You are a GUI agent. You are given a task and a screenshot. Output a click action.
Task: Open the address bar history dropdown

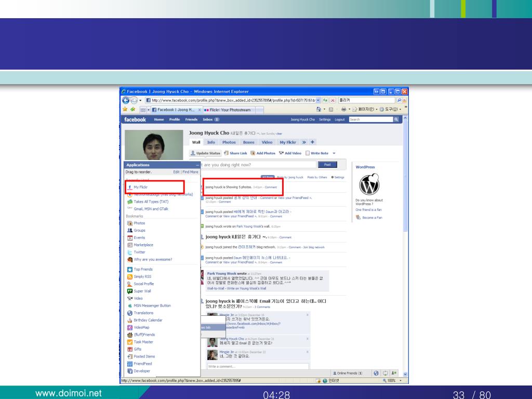point(318,100)
